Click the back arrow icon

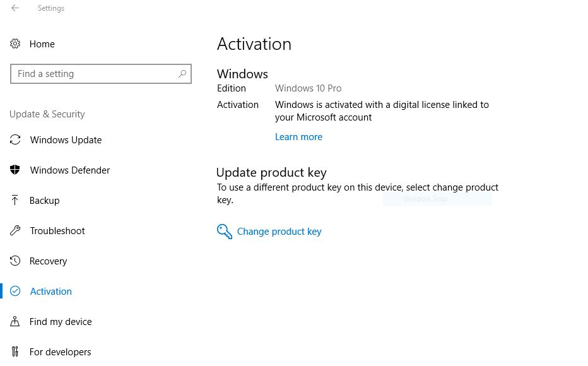tap(15, 8)
